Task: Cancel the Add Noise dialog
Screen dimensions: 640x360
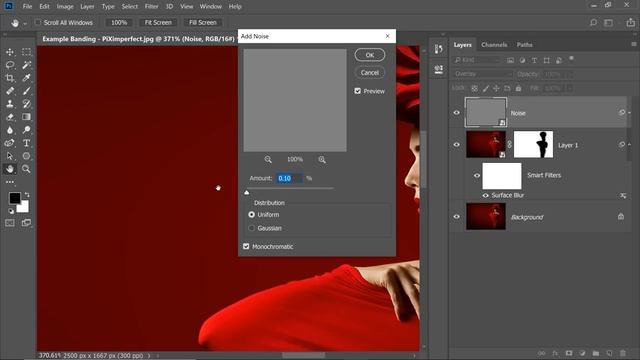Action: tap(370, 73)
